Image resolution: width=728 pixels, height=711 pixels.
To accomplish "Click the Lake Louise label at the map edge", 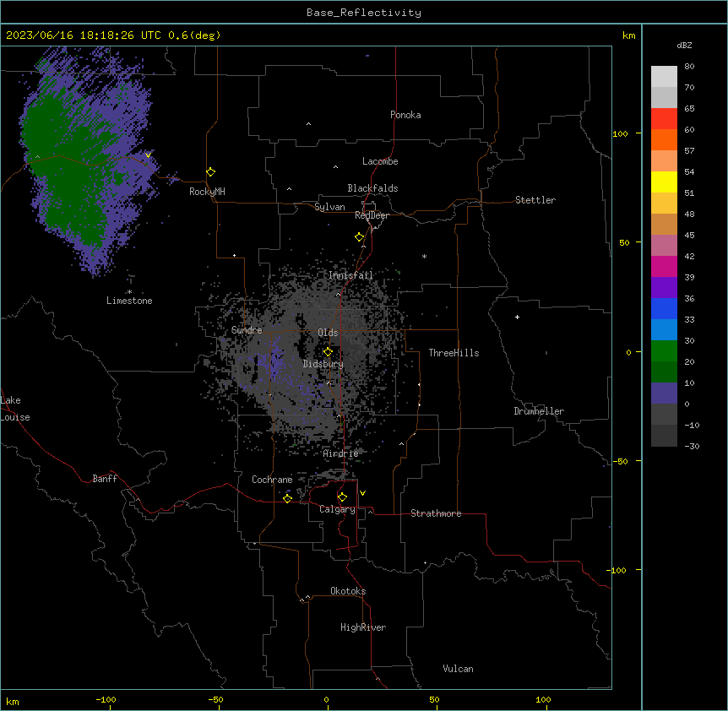I will pos(15,409).
